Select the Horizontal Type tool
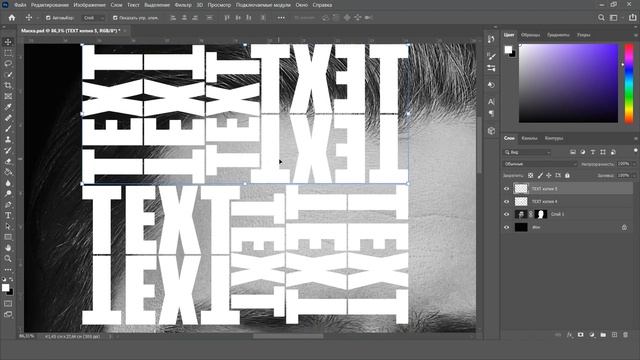 (8, 216)
